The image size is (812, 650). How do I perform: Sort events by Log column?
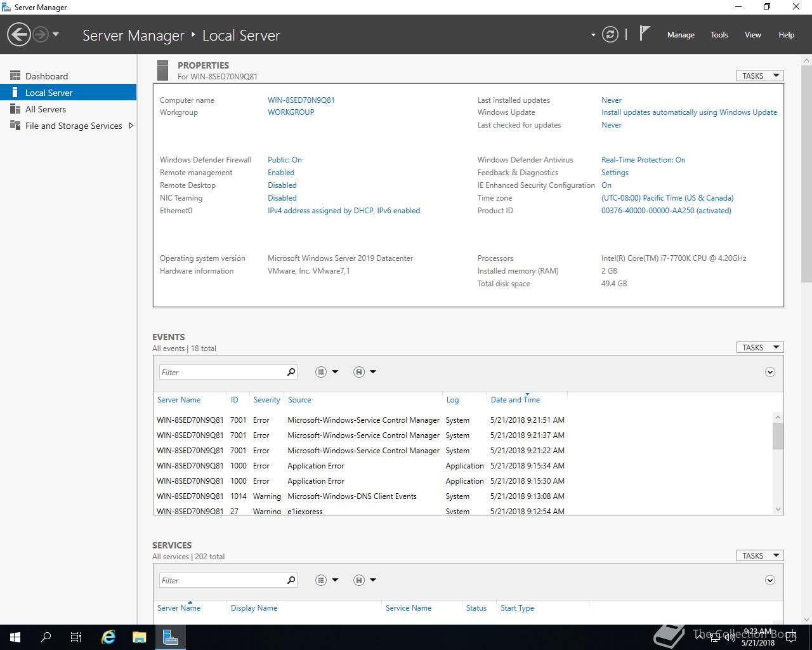(452, 400)
